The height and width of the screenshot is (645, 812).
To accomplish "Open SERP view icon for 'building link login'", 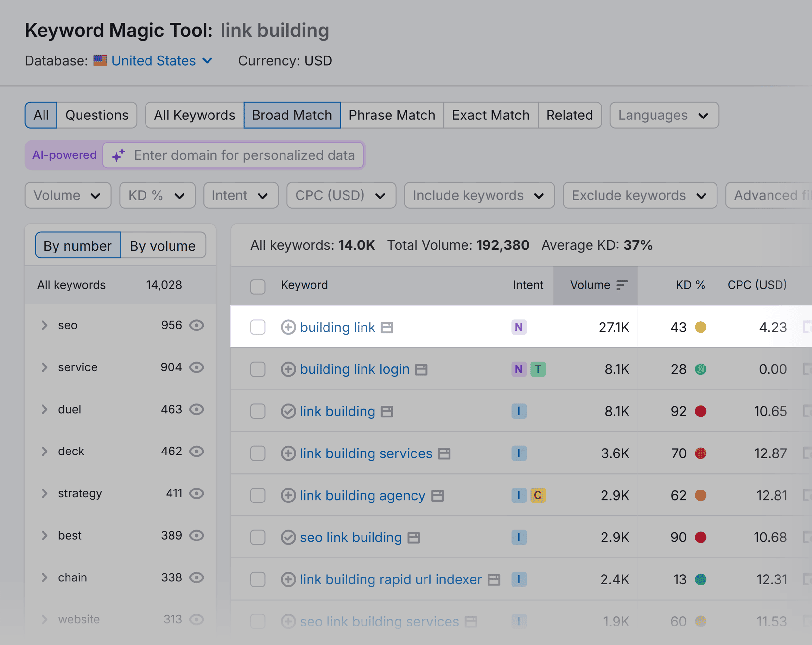I will tap(421, 370).
